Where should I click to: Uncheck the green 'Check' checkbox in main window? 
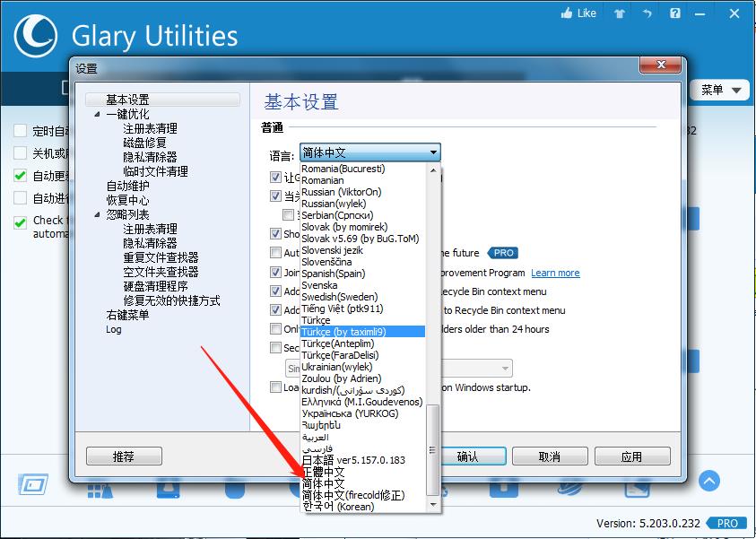pyautogui.click(x=21, y=222)
